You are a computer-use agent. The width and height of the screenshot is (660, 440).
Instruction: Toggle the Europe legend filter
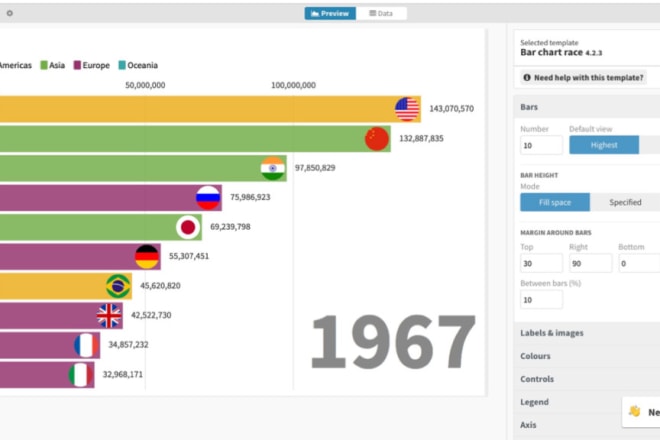[x=92, y=65]
